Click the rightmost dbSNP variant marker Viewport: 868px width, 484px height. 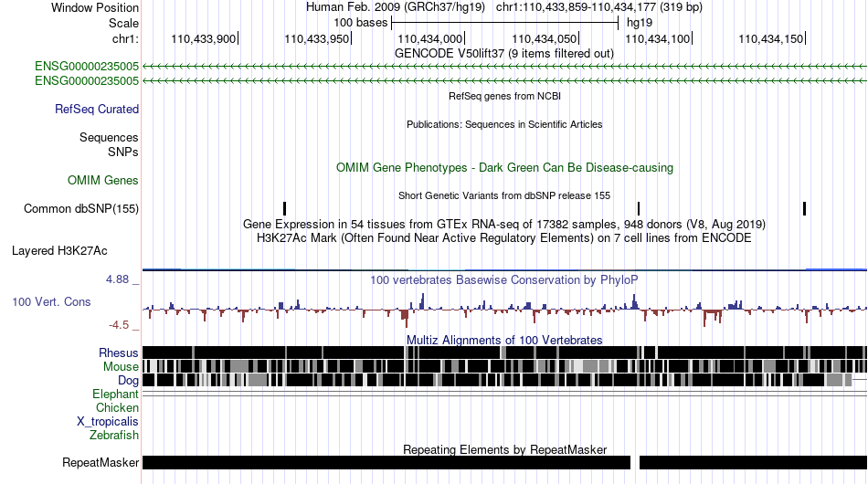804,208
